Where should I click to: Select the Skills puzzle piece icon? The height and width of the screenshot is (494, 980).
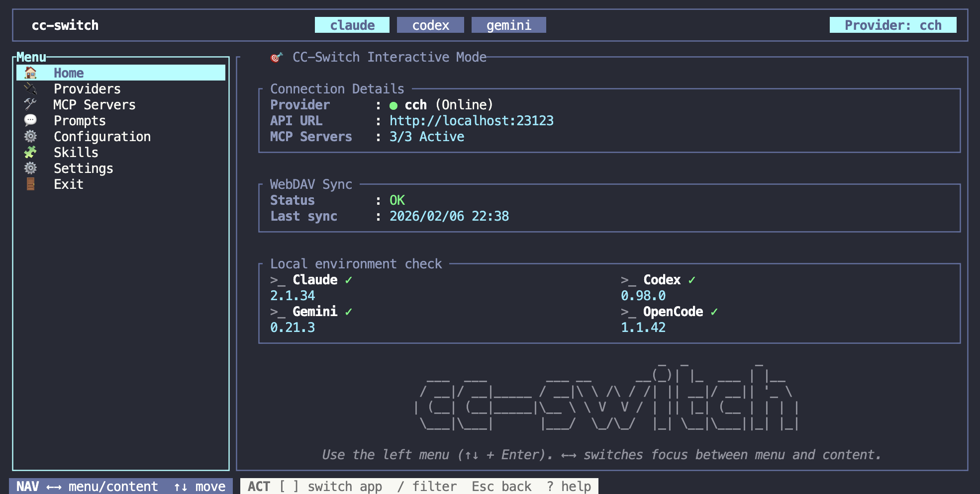(31, 152)
